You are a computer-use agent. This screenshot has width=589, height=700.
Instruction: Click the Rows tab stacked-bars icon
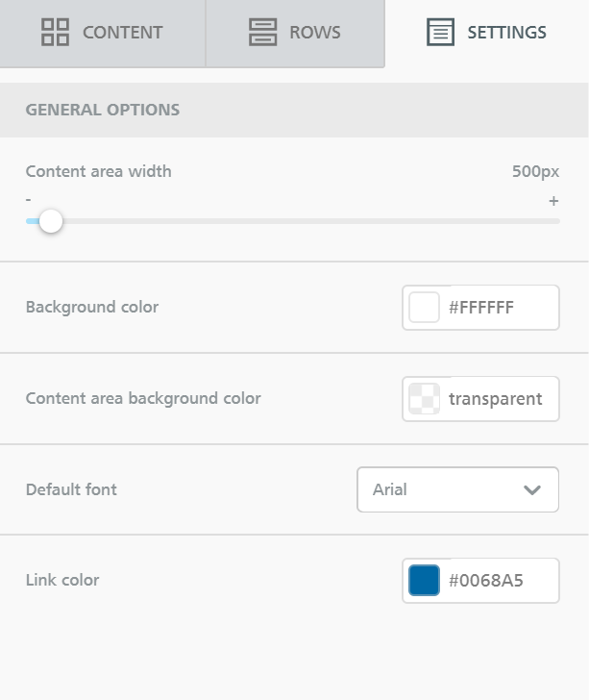tap(262, 32)
